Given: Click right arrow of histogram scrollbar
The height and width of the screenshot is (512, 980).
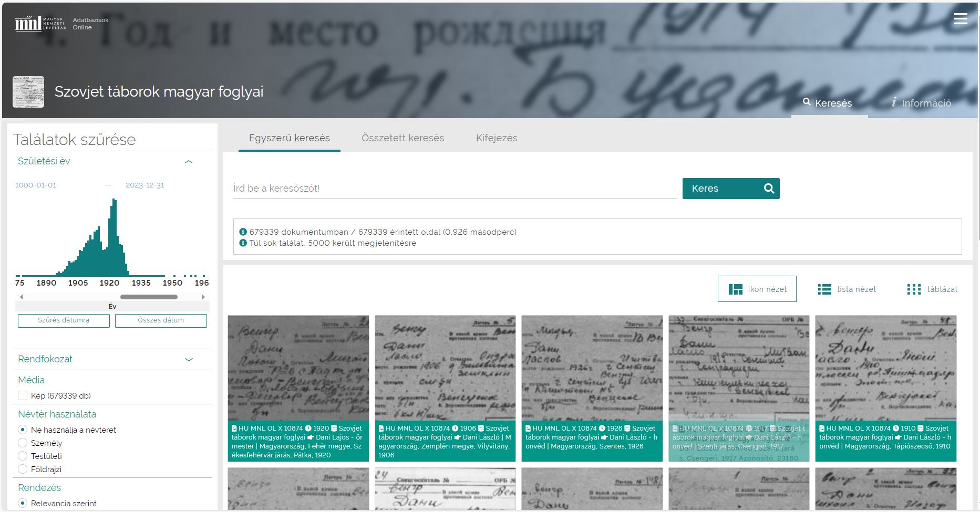Looking at the screenshot, I should (203, 297).
